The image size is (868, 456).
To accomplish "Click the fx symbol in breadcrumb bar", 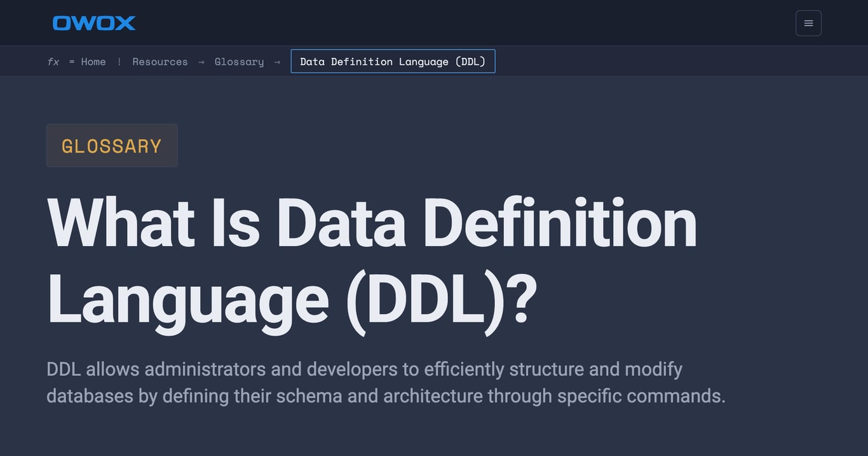I will [53, 62].
